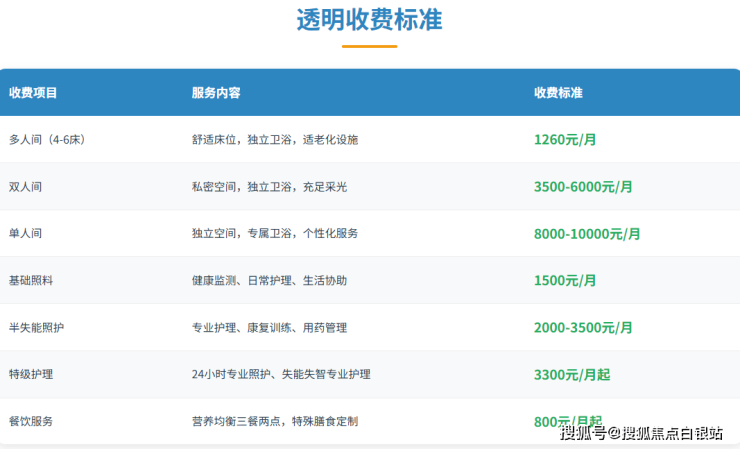Click the 3300元/月起 price
Image resolution: width=740 pixels, height=449 pixels.
(x=571, y=375)
